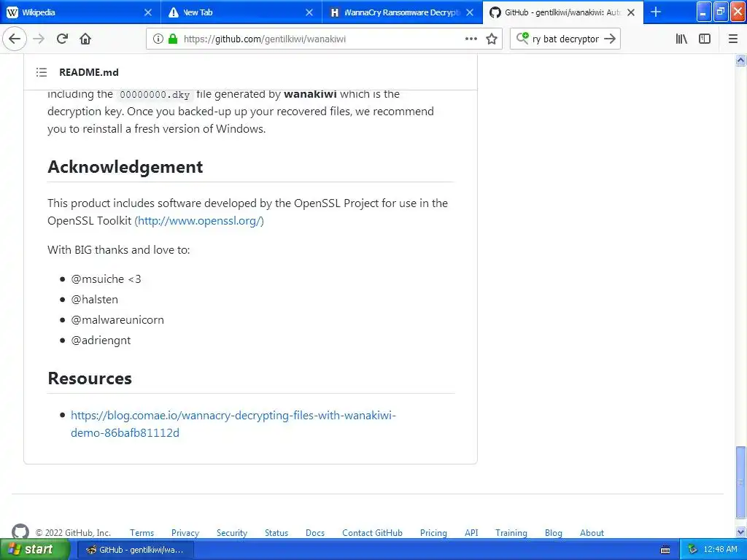Reload the current page
The width and height of the screenshot is (747, 560).
coord(62,39)
